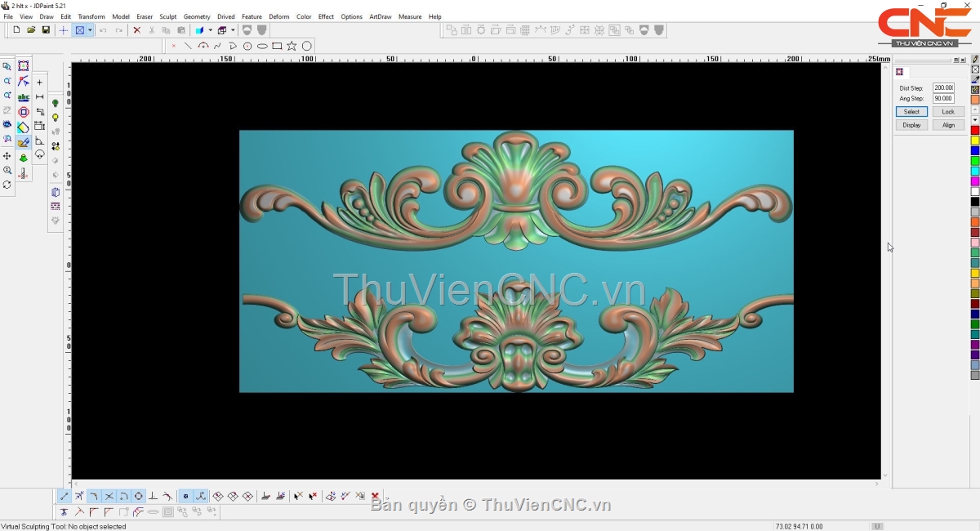Expand the blue 3D cube view dropdown

[x=210, y=30]
